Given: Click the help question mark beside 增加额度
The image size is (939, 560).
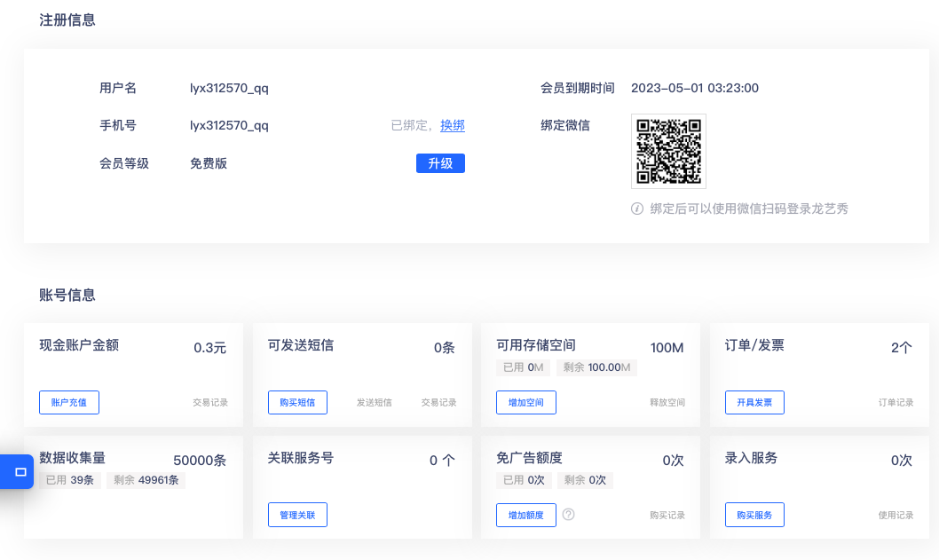Looking at the screenshot, I should [x=568, y=515].
